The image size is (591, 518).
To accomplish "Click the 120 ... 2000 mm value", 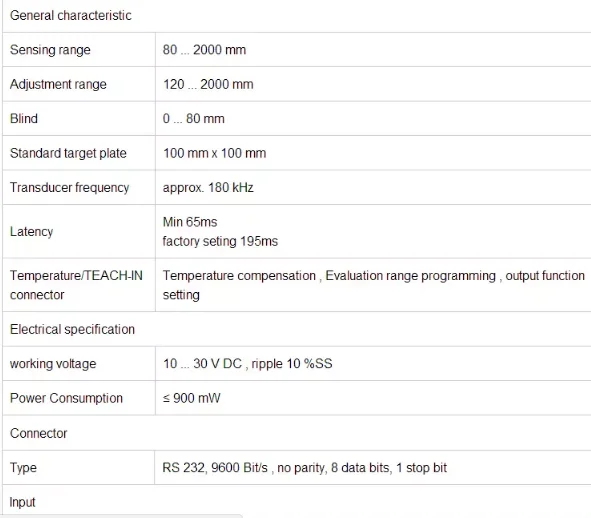I will tap(208, 84).
